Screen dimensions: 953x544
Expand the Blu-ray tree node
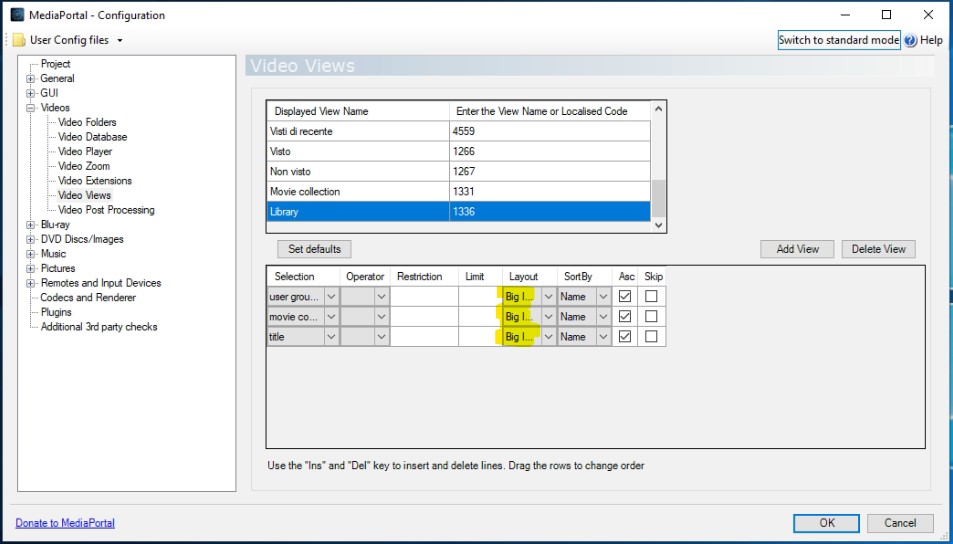click(x=30, y=224)
